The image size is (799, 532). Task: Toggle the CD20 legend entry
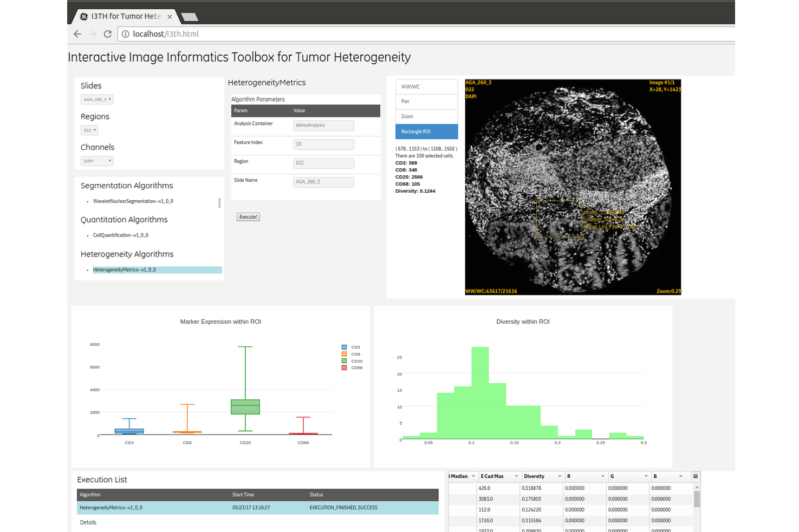pyautogui.click(x=352, y=361)
